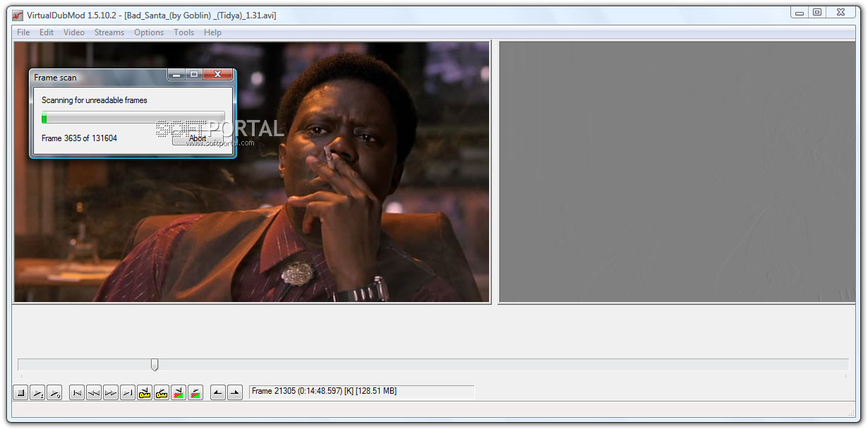Open the Video menu
The width and height of the screenshot is (868, 434).
coord(73,32)
